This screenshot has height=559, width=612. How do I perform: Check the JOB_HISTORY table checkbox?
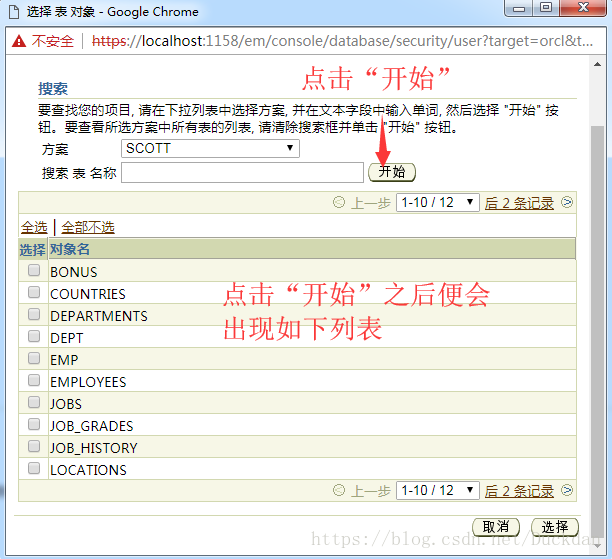pos(34,446)
